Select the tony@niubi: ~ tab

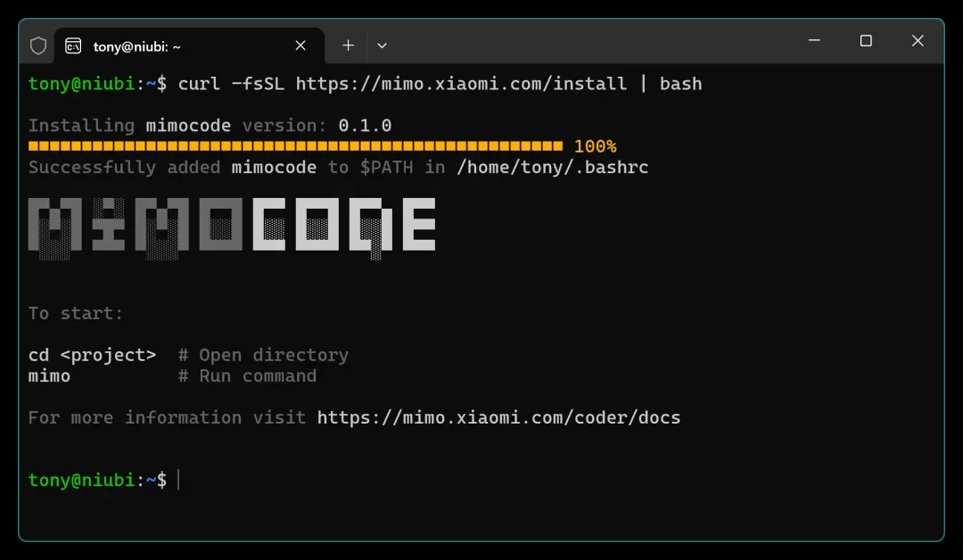(189, 46)
